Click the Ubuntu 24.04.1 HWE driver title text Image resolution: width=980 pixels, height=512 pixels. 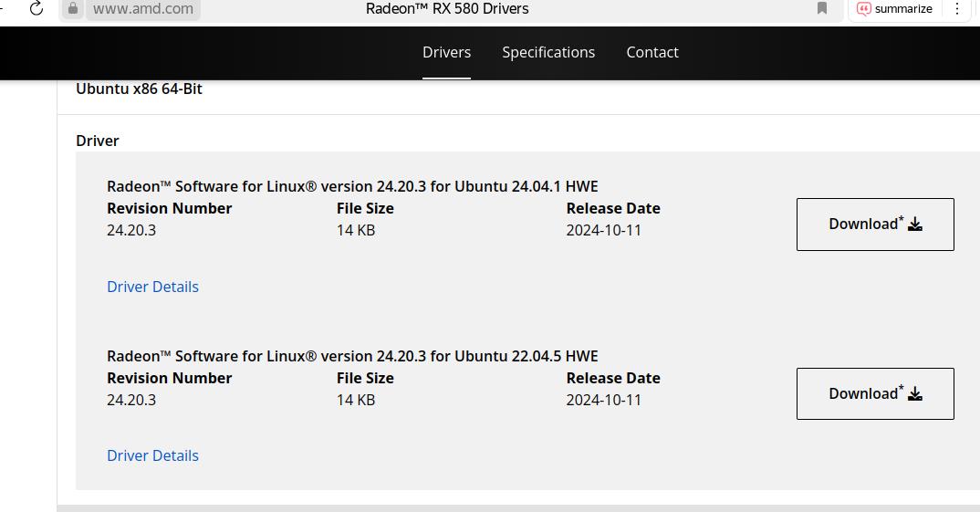(x=352, y=186)
